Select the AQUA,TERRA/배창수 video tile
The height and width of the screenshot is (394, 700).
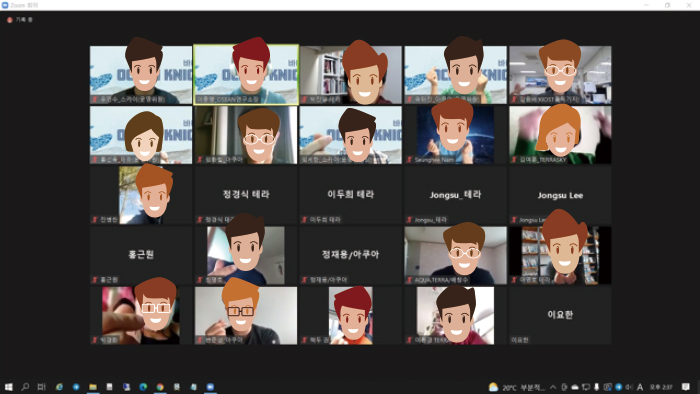coord(455,255)
